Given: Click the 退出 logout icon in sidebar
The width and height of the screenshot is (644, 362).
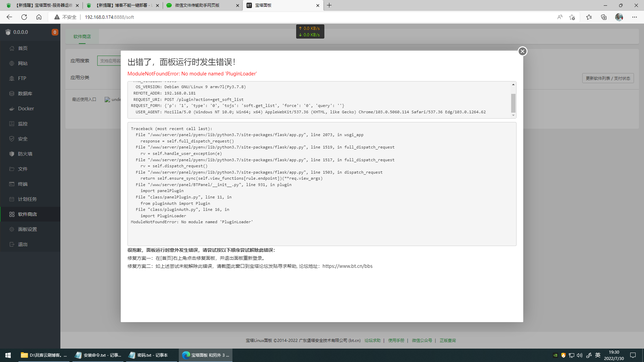Looking at the screenshot, I should pyautogui.click(x=12, y=244).
